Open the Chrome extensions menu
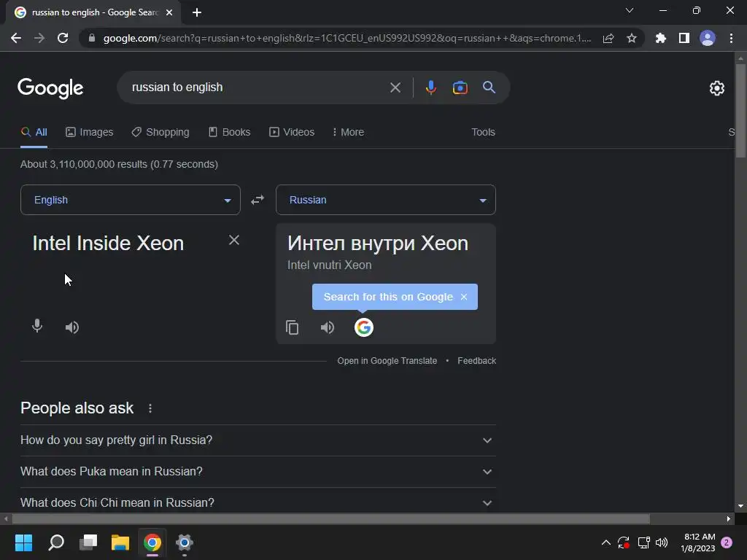 [660, 38]
